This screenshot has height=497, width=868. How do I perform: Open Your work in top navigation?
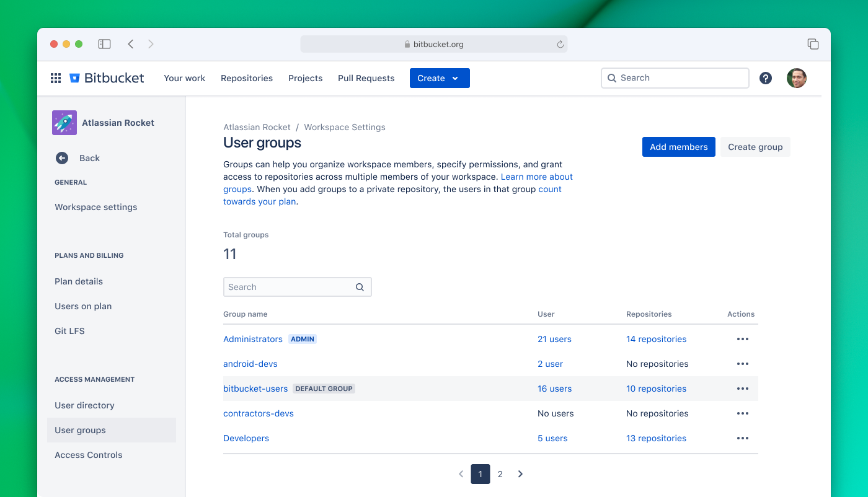pyautogui.click(x=185, y=78)
